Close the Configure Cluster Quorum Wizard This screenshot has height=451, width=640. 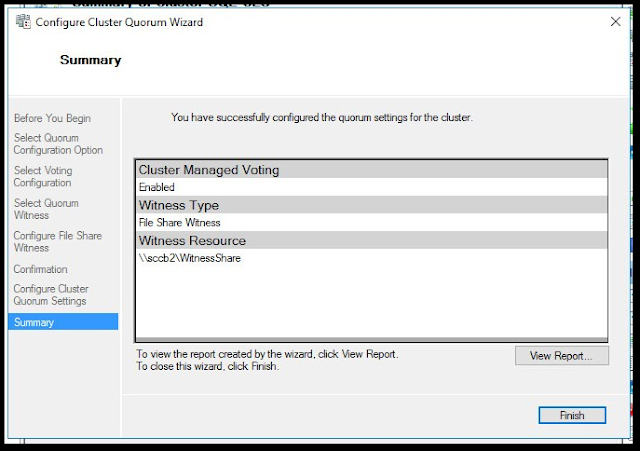pyautogui.click(x=615, y=22)
